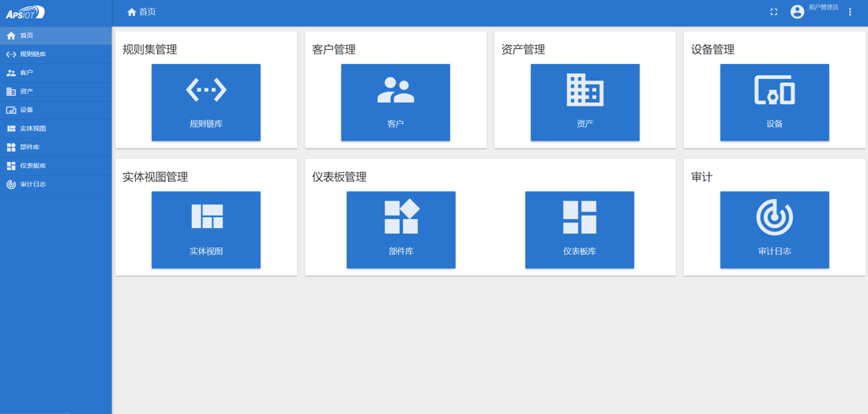Click the home icon in the top breadcrumb

coord(132,12)
